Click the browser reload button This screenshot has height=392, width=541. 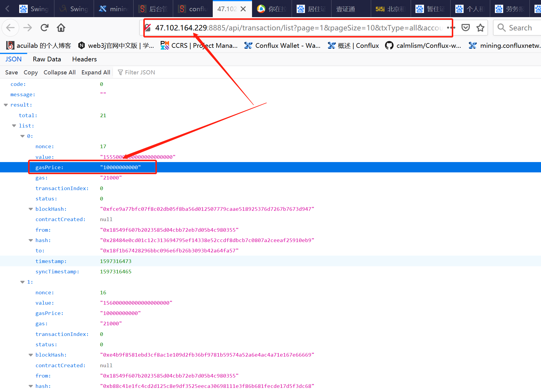coord(45,28)
